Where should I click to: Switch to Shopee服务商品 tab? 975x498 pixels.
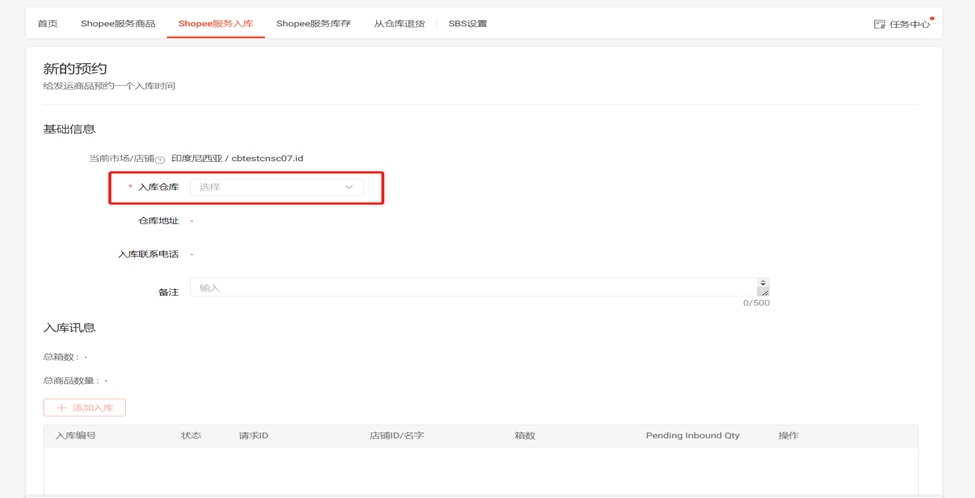(118, 24)
